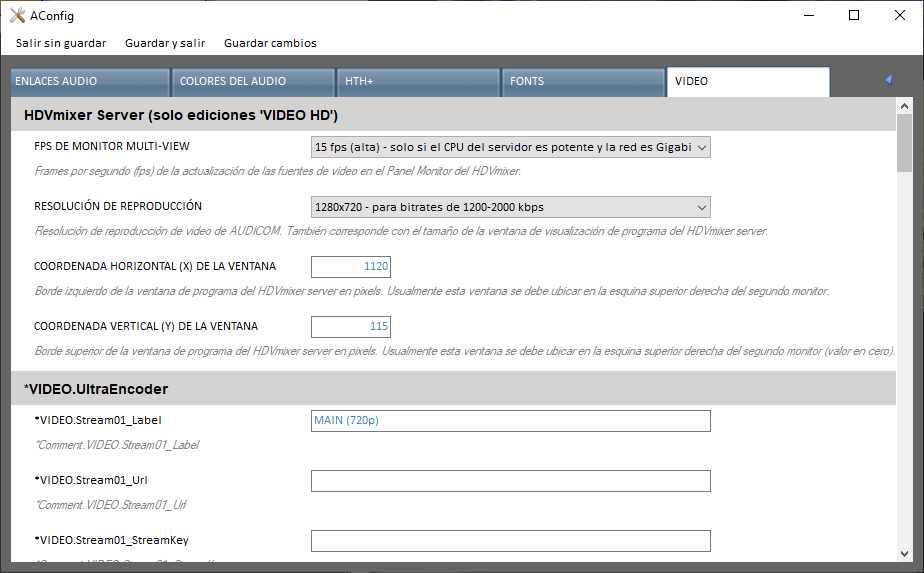
Task: Open the FONTS tab
Action: (x=583, y=81)
